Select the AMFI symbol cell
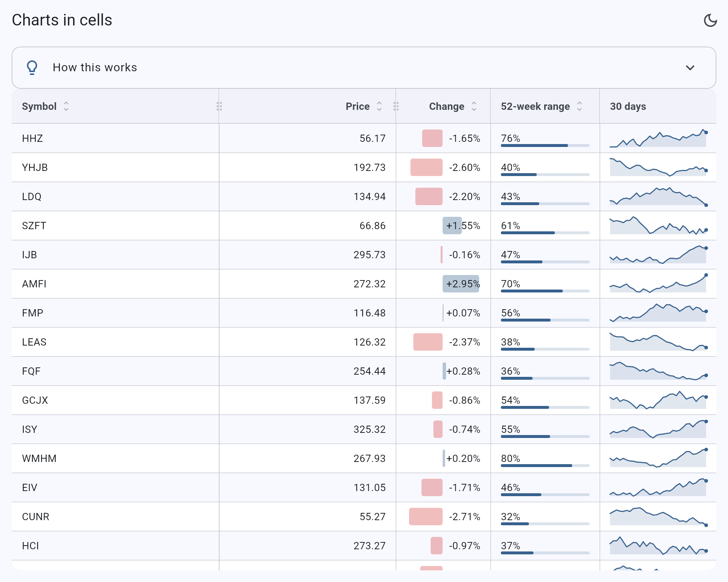The height and width of the screenshot is (582, 728). pos(115,284)
